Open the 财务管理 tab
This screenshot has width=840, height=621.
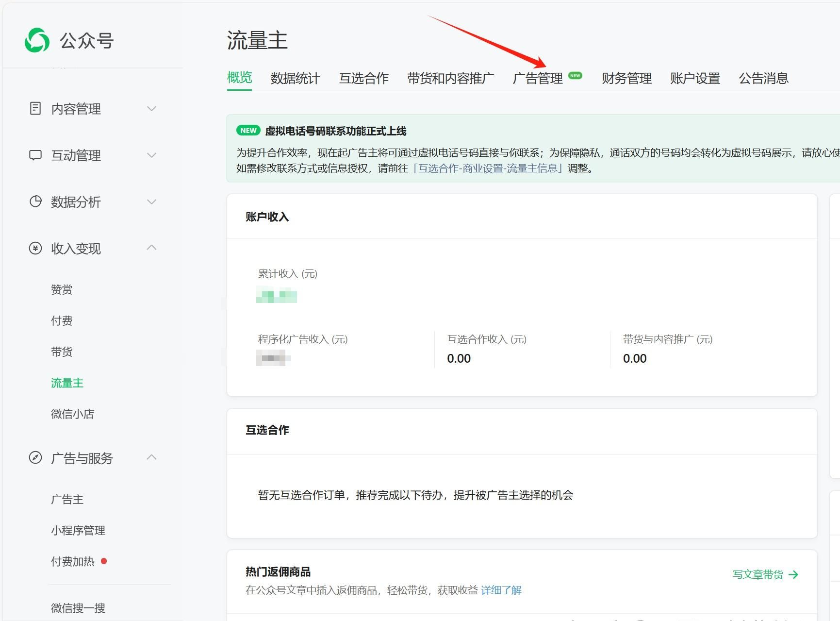click(626, 78)
